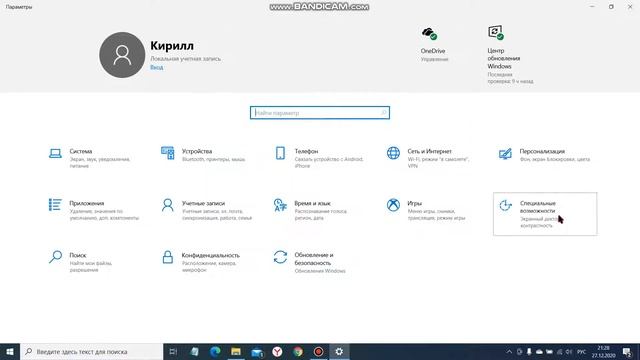Image resolution: width=640 pixels, height=360 pixels.
Task: Click the microphone icon in the system tray
Action: [529, 351]
